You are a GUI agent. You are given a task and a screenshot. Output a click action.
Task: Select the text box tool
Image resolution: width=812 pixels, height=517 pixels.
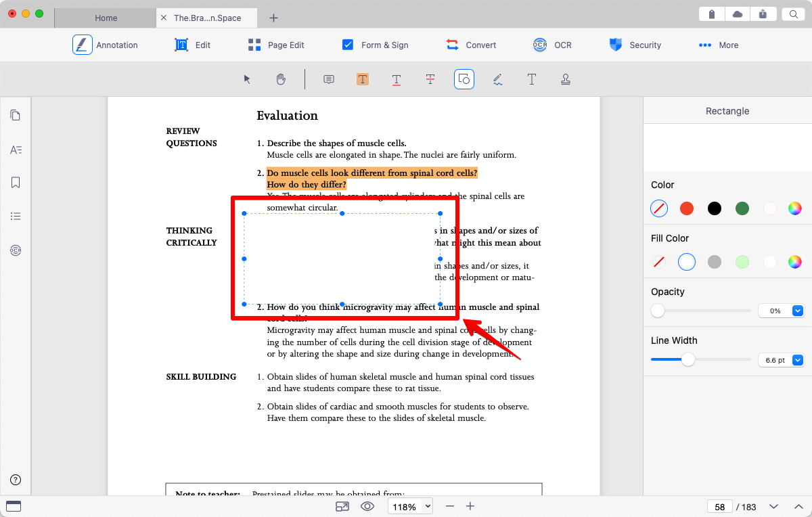click(x=532, y=79)
